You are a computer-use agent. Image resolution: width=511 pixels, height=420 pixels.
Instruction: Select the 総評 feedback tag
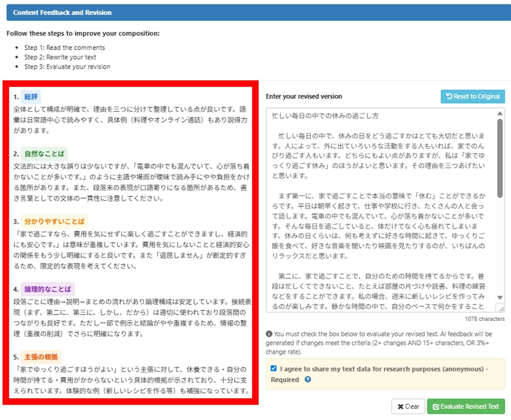[x=31, y=97]
